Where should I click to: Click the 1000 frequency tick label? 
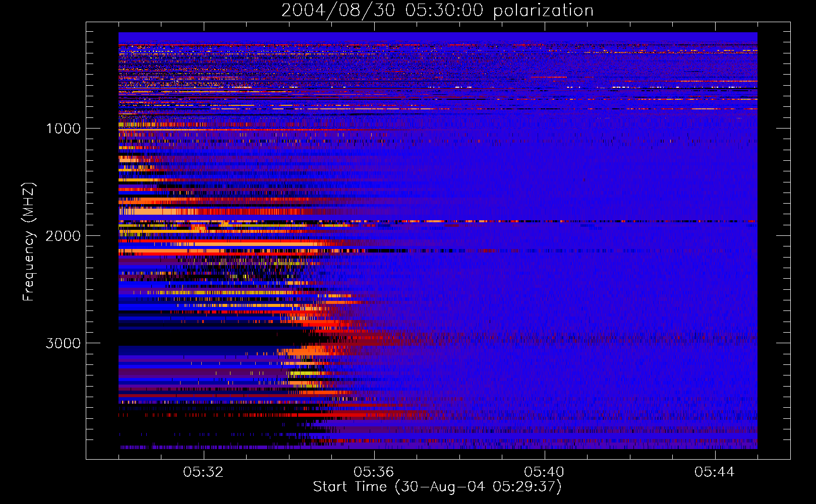tap(63, 129)
